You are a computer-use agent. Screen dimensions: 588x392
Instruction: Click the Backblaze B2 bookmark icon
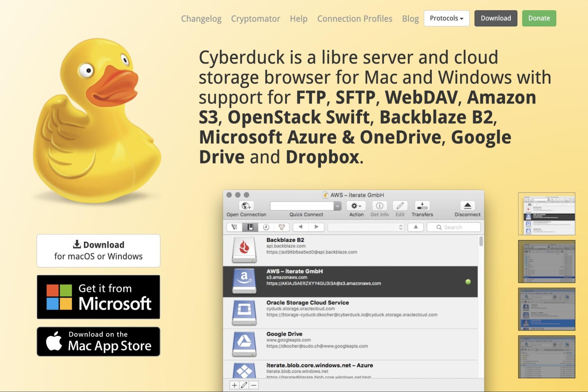tap(244, 248)
